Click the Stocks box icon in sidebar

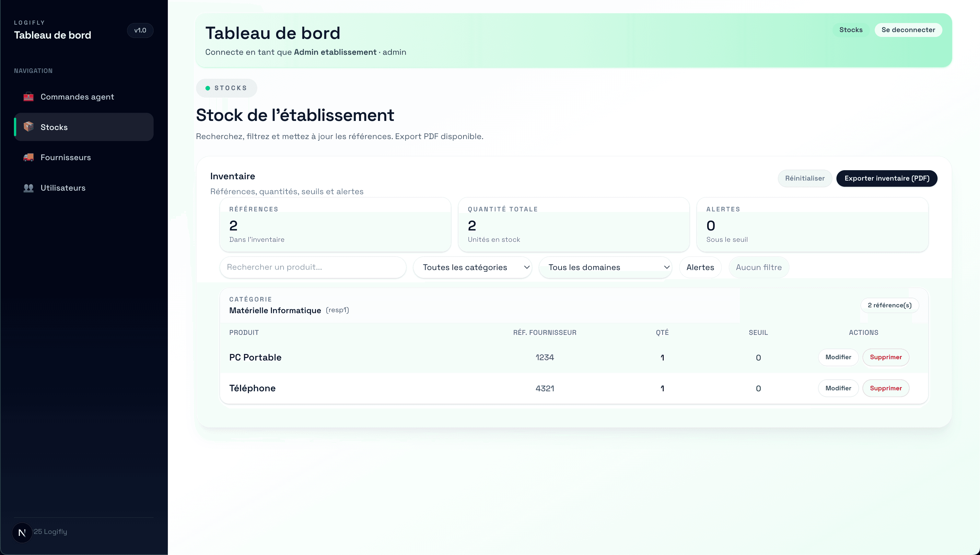(x=28, y=127)
